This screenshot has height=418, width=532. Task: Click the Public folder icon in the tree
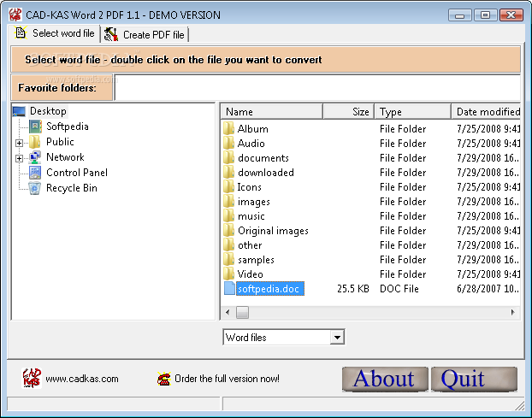click(x=35, y=142)
